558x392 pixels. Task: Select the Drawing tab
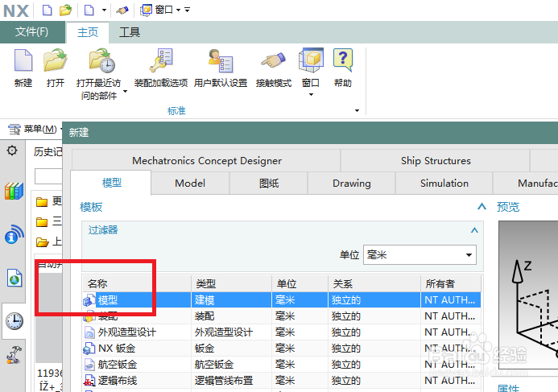(x=352, y=184)
